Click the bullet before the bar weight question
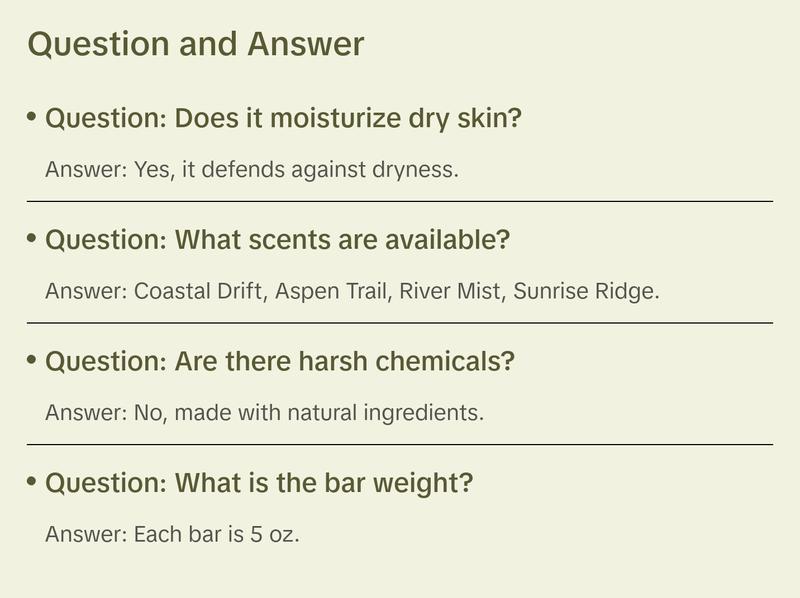Image resolution: width=800 pixels, height=598 pixels. pos(32,483)
